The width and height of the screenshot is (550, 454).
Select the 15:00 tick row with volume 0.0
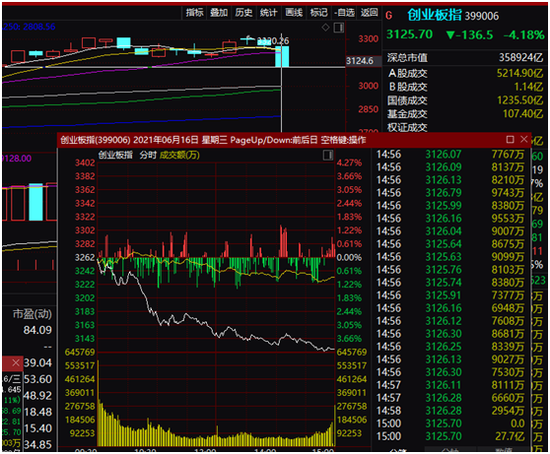450,423
